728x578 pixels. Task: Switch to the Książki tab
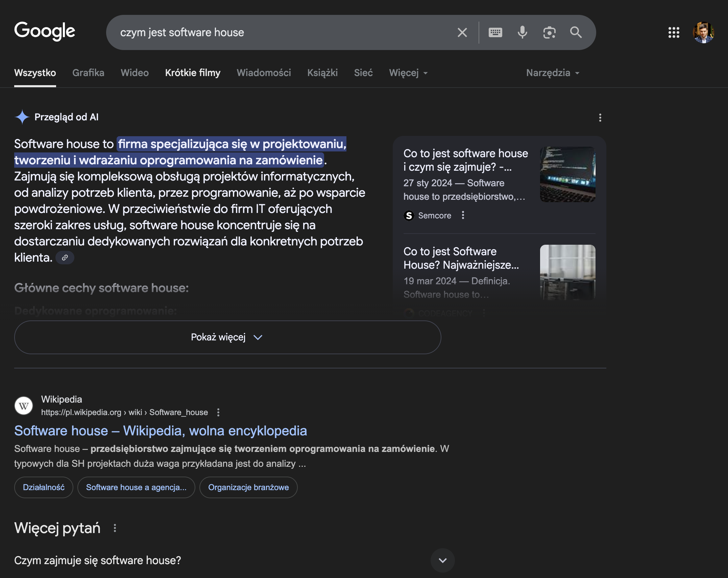(x=322, y=73)
